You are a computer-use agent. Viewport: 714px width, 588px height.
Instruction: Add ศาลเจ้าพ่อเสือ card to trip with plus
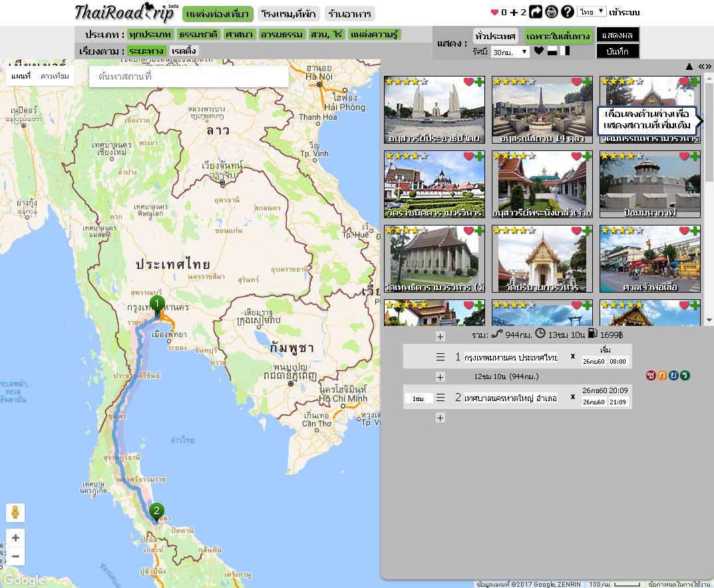pyautogui.click(x=695, y=231)
